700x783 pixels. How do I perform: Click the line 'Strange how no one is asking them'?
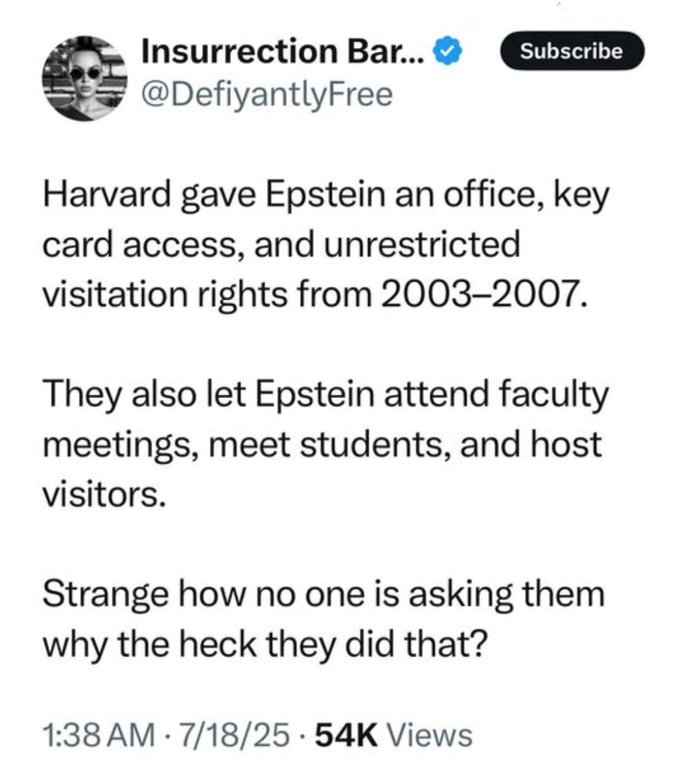coord(323,594)
